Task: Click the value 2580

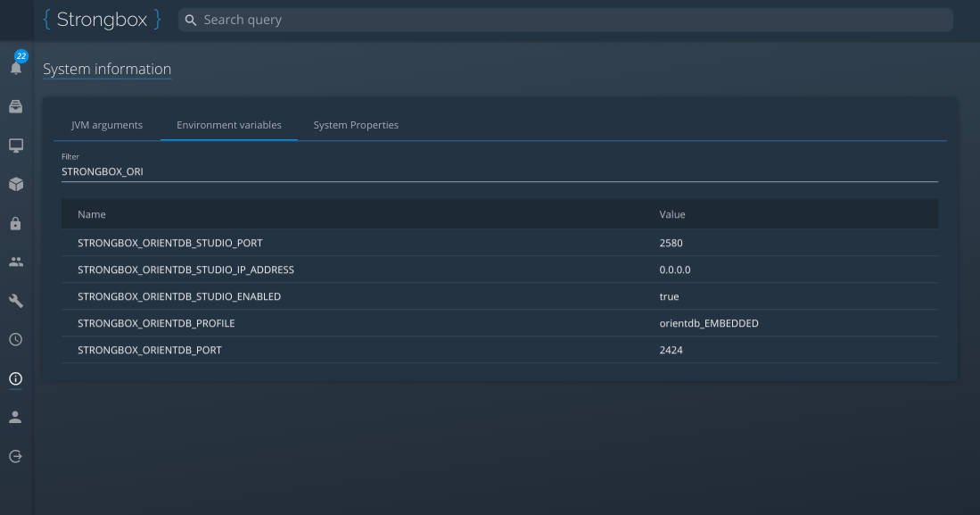Action: click(x=671, y=243)
